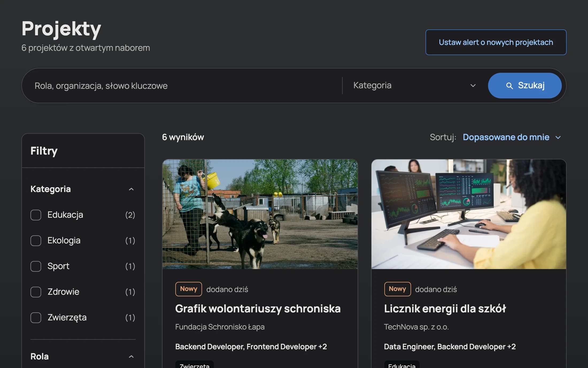
Task: Open the sort dropdown Dopasowane do mnie
Action: tap(512, 137)
